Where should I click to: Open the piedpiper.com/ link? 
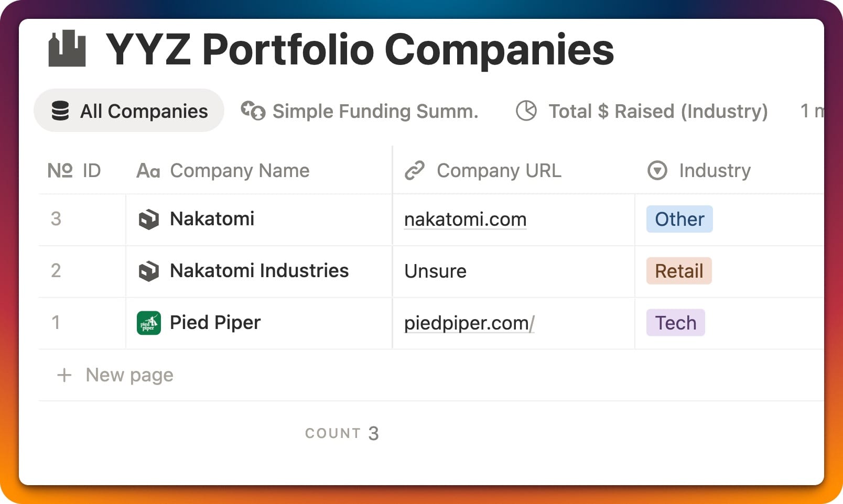[469, 323]
